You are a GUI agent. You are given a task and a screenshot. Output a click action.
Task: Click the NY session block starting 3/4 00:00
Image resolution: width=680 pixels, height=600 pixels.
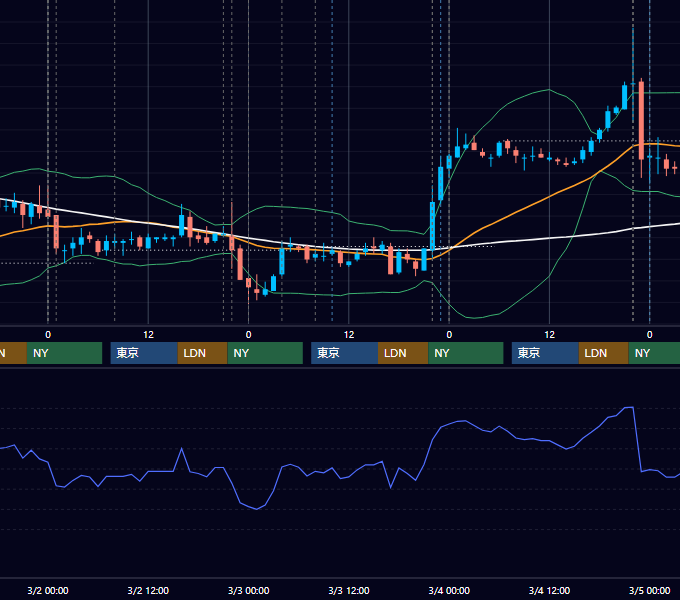[x=466, y=353]
